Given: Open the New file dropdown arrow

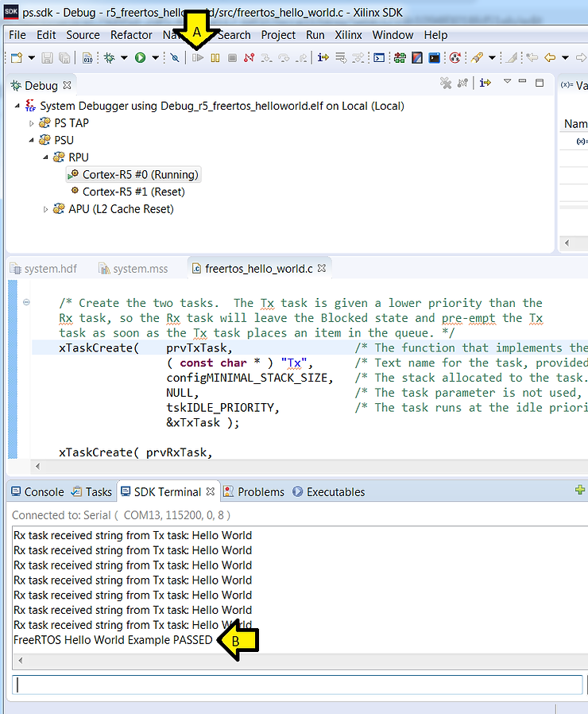Looking at the screenshot, I should click(x=32, y=58).
